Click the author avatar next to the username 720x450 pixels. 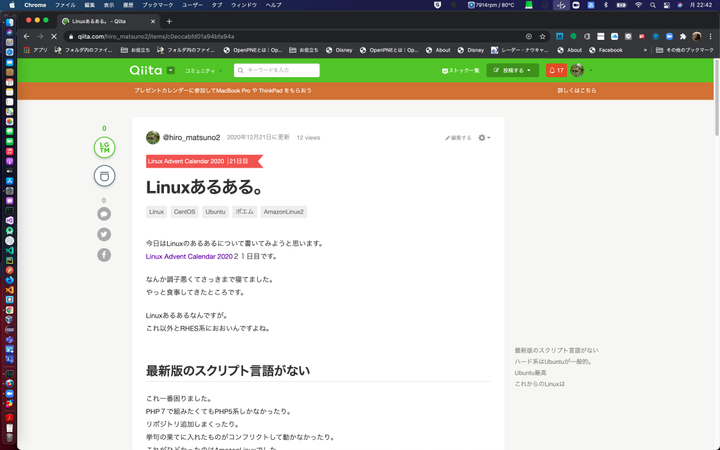(153, 137)
